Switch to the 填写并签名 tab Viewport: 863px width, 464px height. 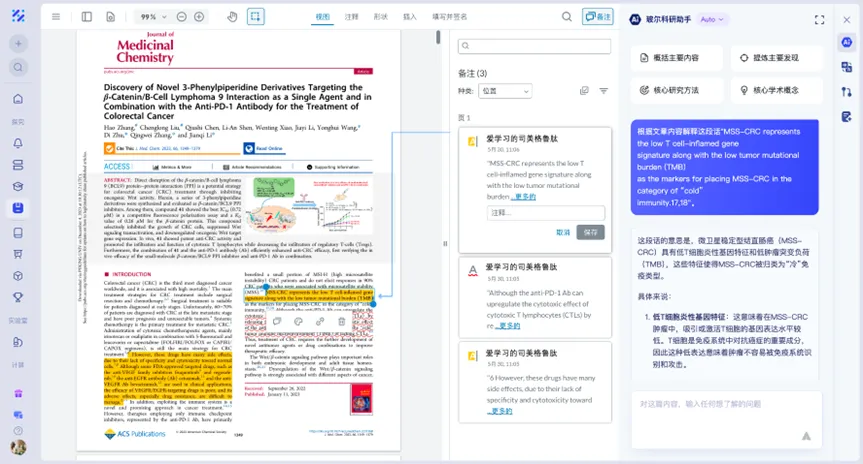pos(450,17)
